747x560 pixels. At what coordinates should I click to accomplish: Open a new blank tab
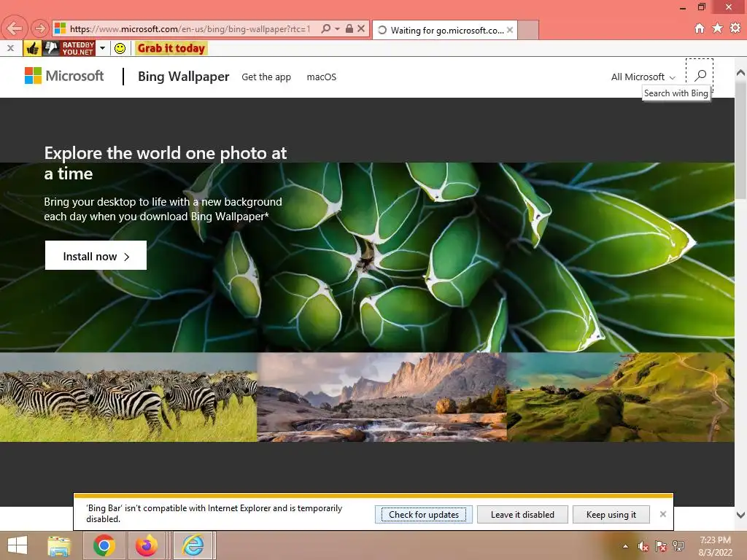(x=528, y=30)
